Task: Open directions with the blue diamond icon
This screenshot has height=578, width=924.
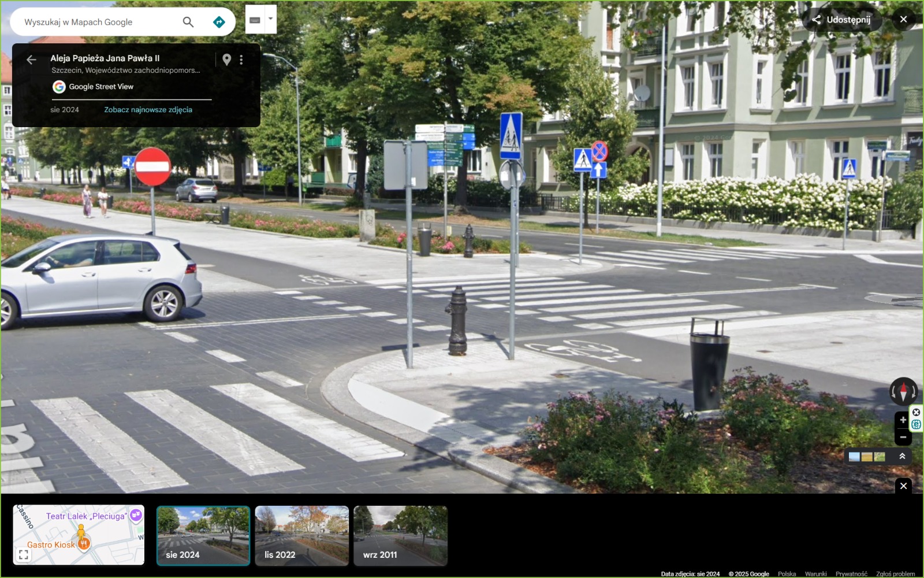Action: tap(219, 22)
